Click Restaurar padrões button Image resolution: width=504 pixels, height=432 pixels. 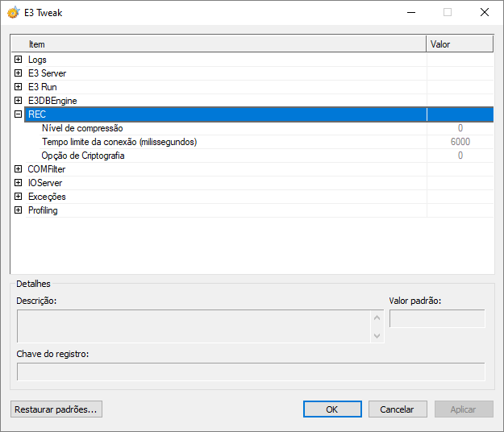tap(56, 409)
